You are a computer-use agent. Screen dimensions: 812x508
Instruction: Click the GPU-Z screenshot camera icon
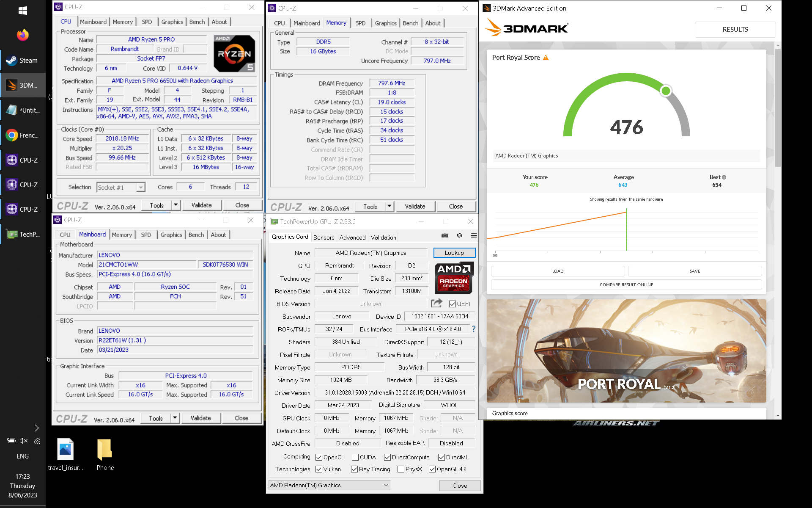click(x=445, y=235)
